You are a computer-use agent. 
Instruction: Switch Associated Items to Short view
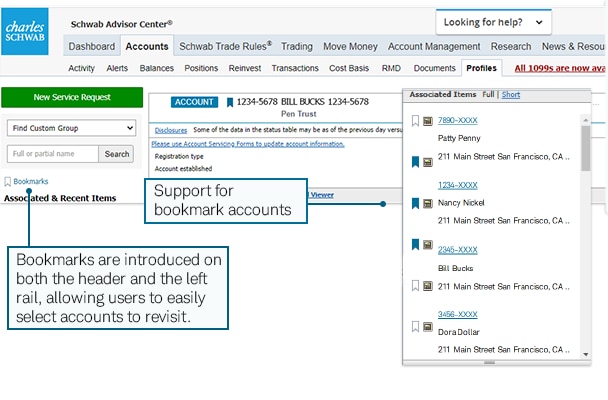coord(511,95)
